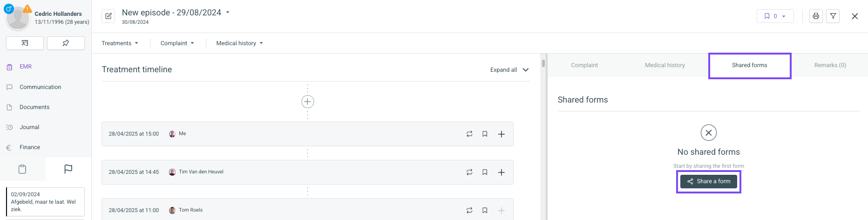Select the flag tab icon in sidebar
868x220 pixels.
pyautogui.click(x=68, y=169)
